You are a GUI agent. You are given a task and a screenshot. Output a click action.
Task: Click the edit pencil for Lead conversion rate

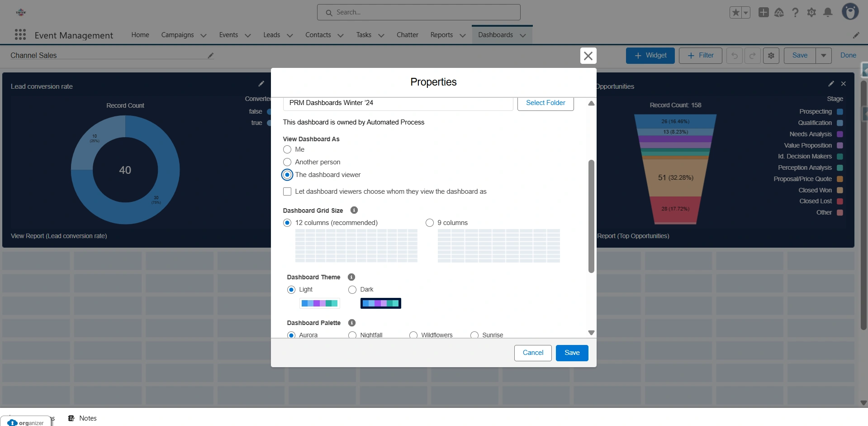tap(261, 83)
